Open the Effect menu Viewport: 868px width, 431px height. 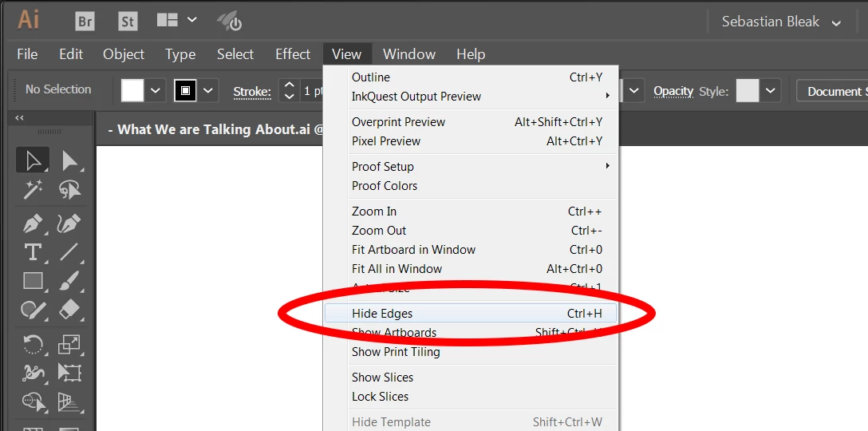coord(293,54)
